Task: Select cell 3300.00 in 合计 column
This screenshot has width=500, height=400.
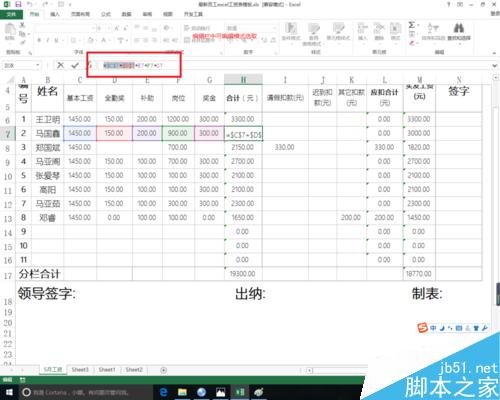Action: click(243, 119)
